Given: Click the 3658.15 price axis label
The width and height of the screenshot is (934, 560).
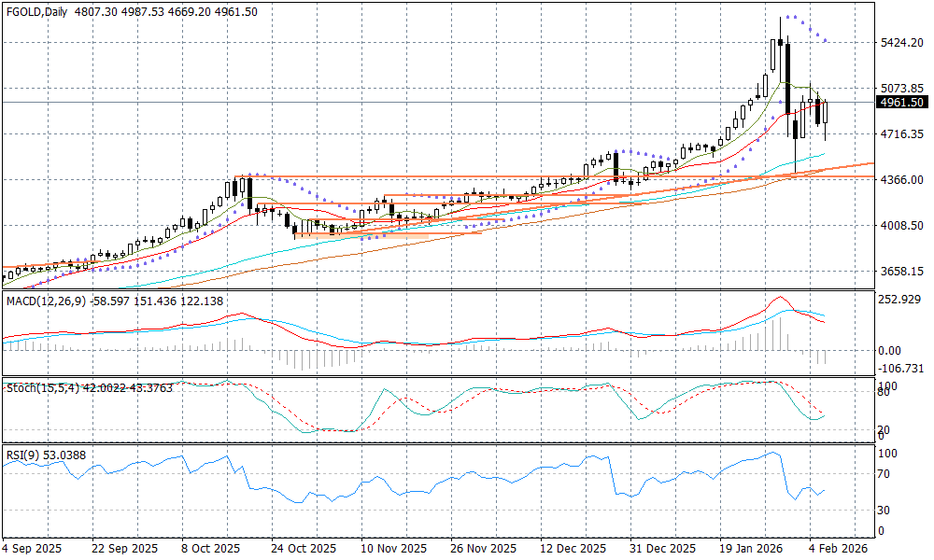Looking at the screenshot, I should (901, 272).
